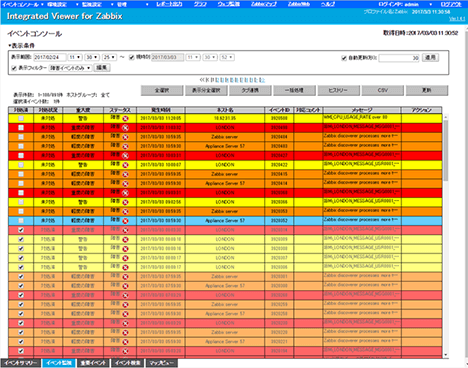Open the グラフ menu item

click(x=200, y=4)
